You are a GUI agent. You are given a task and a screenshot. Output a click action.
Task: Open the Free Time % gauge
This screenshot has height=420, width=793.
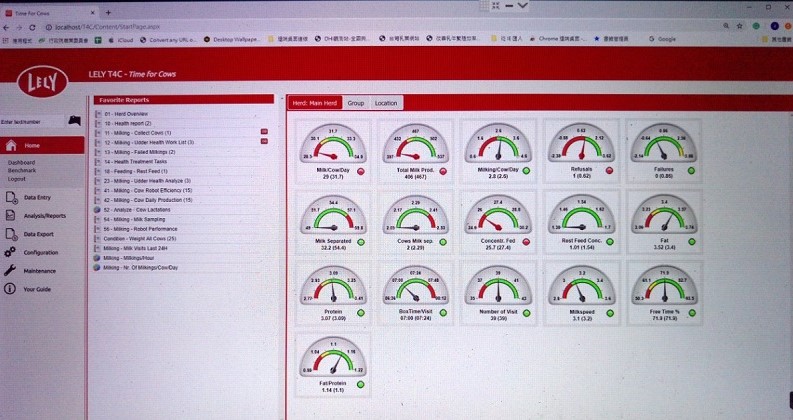[664, 293]
